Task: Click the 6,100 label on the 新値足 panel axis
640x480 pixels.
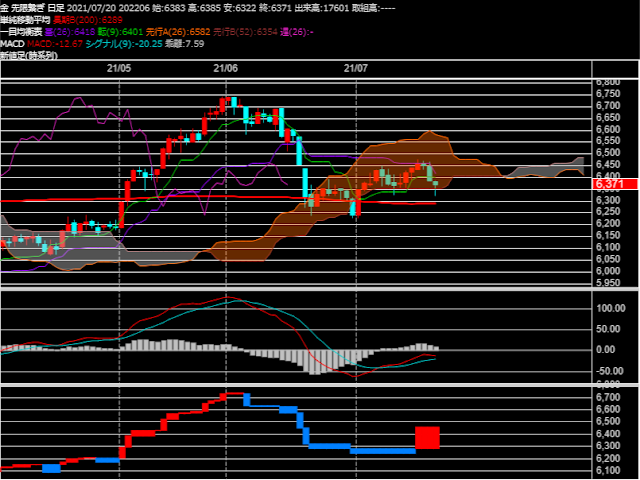Action: click(608, 471)
